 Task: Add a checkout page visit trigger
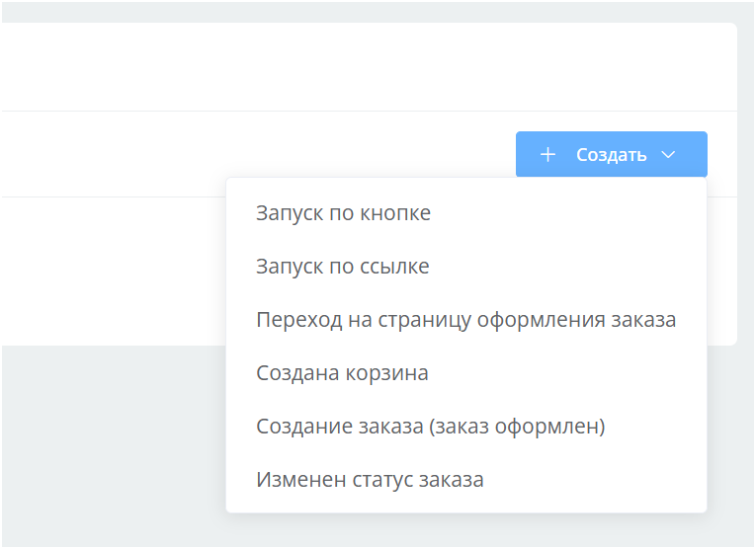coord(465,320)
